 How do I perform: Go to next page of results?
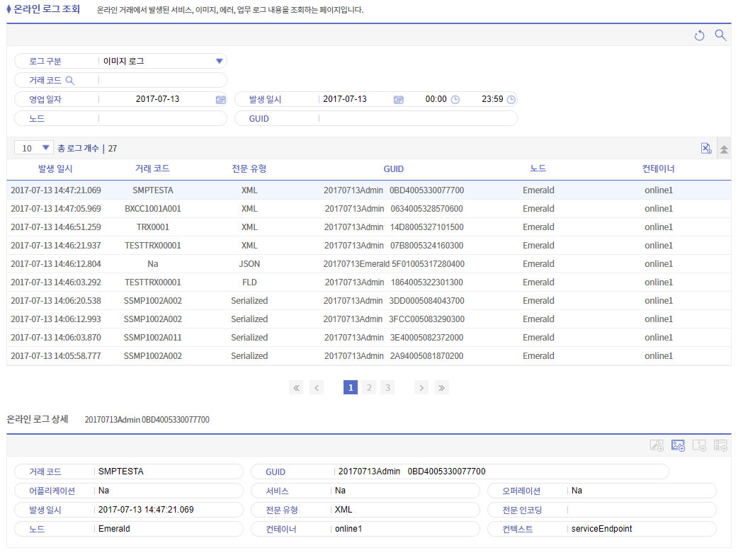click(x=421, y=387)
